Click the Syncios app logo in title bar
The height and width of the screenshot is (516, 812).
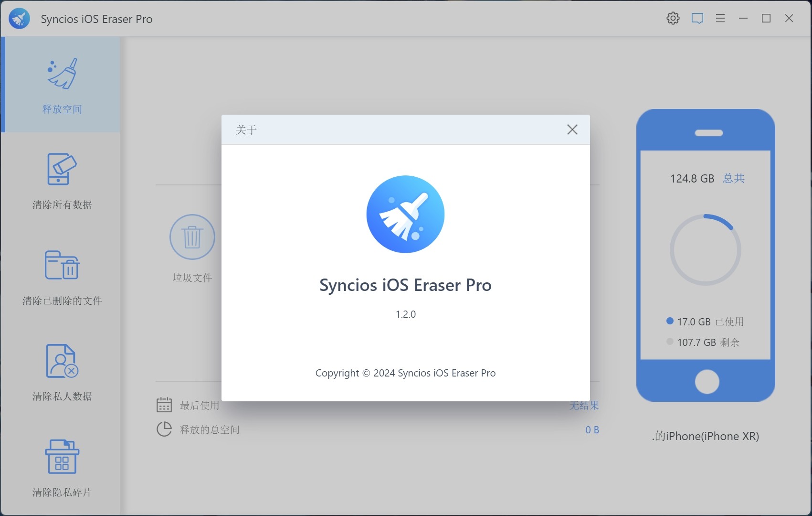click(x=20, y=19)
